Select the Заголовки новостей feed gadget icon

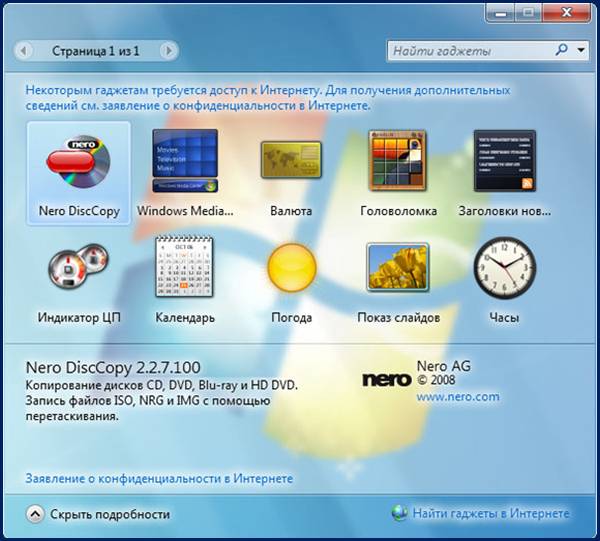(505, 161)
